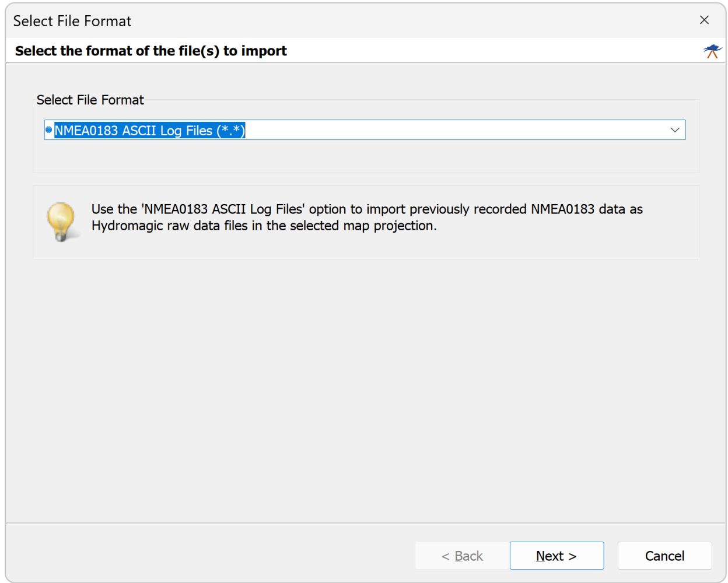Click the Hydromagic logo icon in header

tap(712, 51)
